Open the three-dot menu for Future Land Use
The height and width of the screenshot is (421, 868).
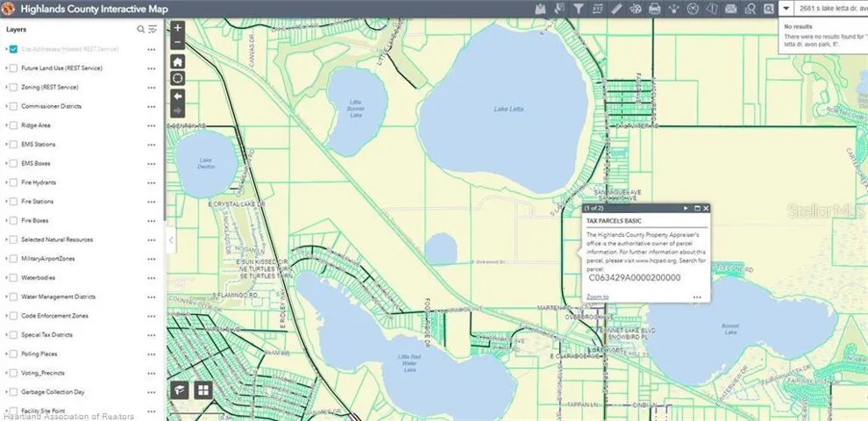(151, 68)
